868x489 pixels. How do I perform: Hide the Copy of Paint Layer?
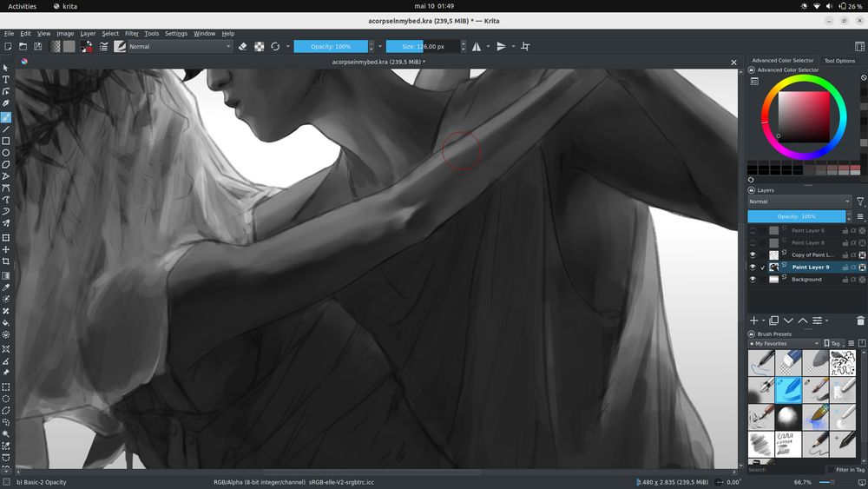click(x=753, y=254)
